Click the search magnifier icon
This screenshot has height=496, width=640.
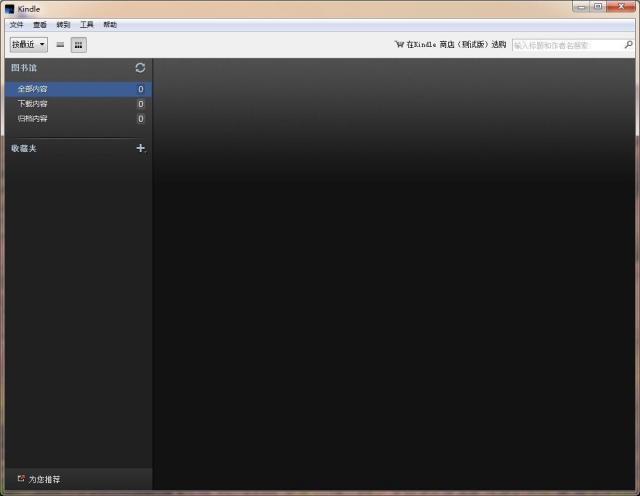[628, 44]
